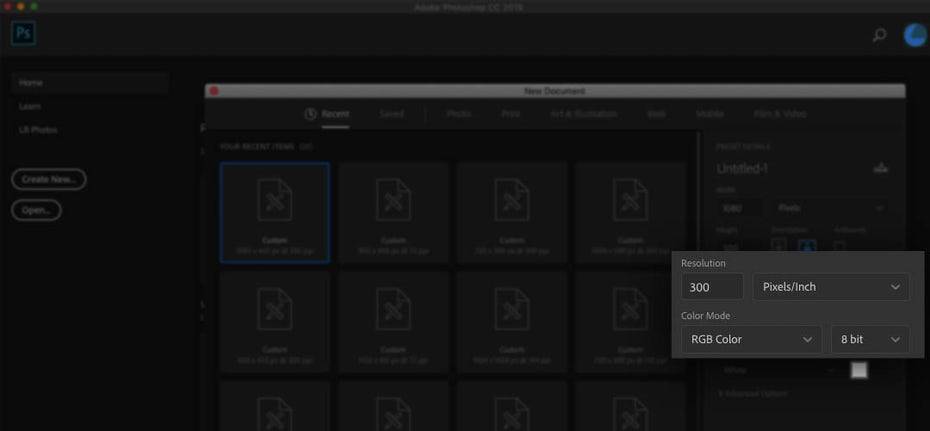This screenshot has width=930, height=431.
Task: Open the White background contents dropdown
Action: [x=779, y=370]
